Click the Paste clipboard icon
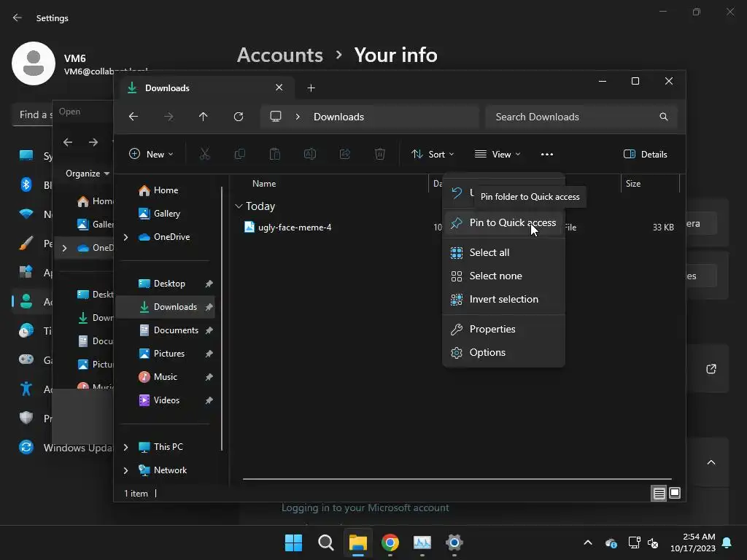Screen dimensions: 747x560 [x=275, y=154]
